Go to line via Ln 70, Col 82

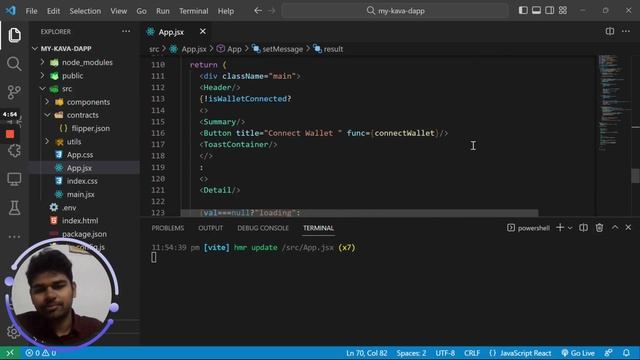[367, 353]
